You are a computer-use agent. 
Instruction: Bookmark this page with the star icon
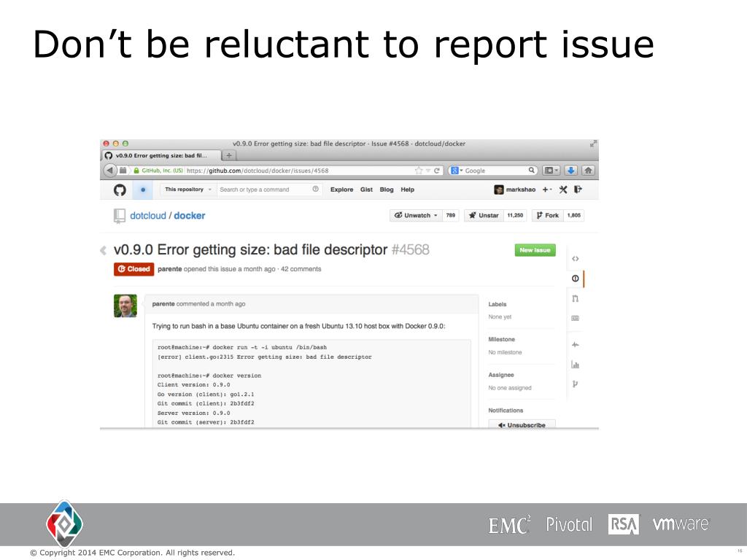[x=419, y=171]
